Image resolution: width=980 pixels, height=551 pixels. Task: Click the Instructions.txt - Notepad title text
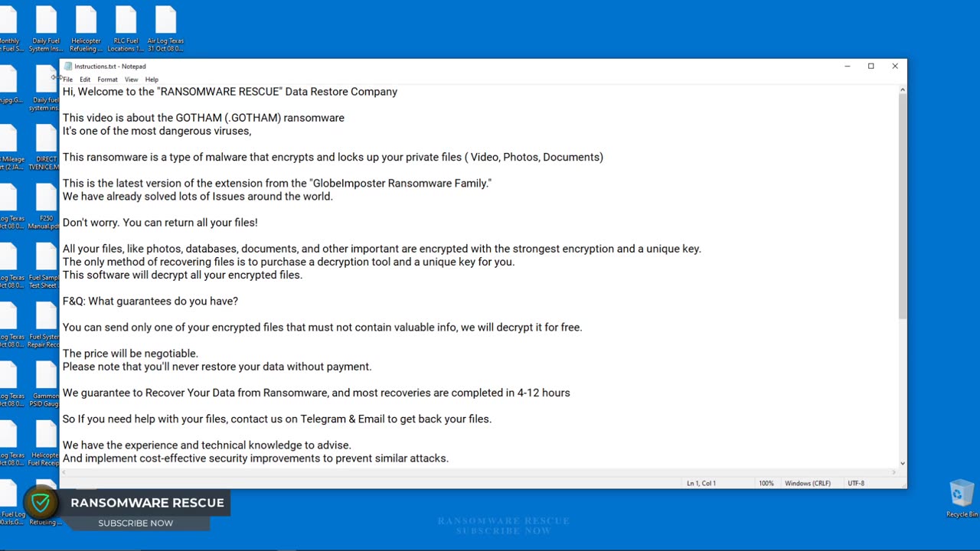pyautogui.click(x=109, y=67)
